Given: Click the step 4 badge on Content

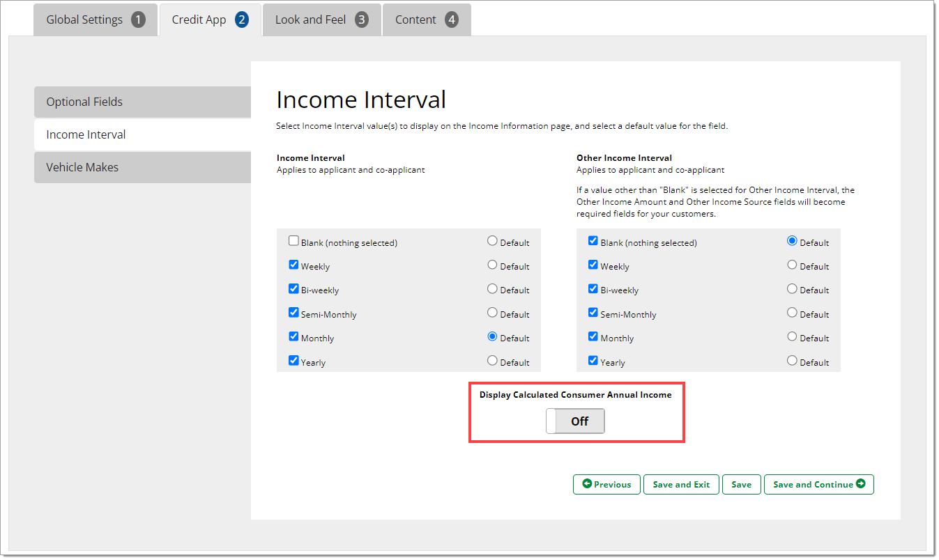Looking at the screenshot, I should (452, 20).
